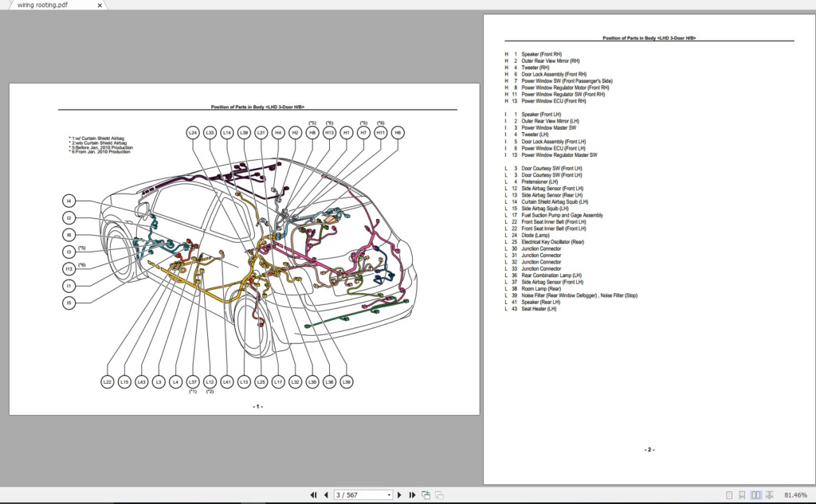
Task: Click the I4 connector circle on the left
Action: (69, 201)
